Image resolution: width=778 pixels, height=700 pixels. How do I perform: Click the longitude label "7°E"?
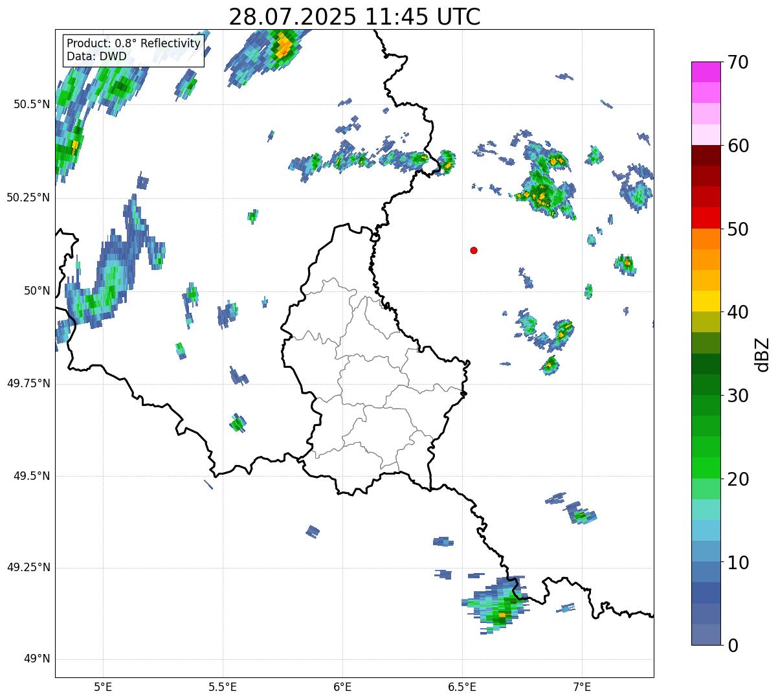click(582, 686)
